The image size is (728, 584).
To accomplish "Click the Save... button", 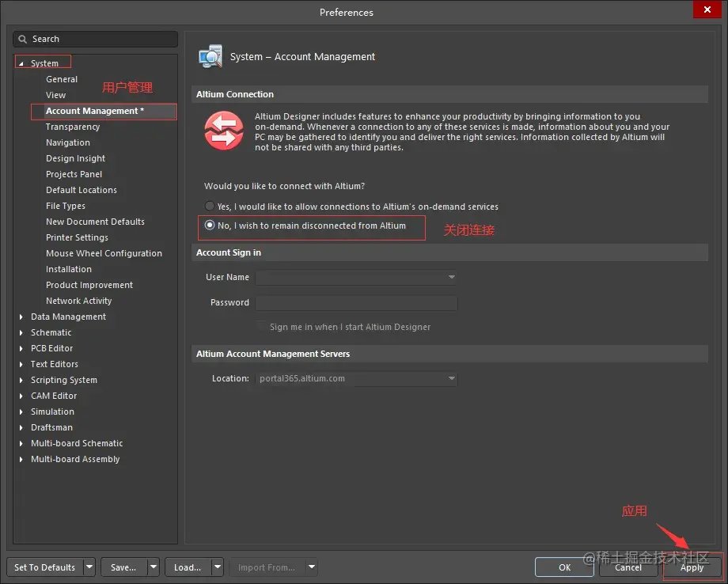I will pos(124,567).
